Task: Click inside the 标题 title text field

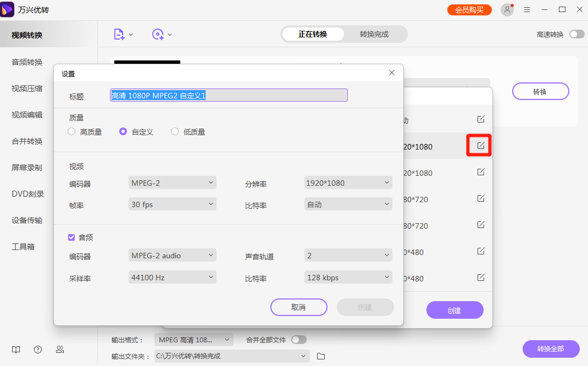Action: pos(228,95)
